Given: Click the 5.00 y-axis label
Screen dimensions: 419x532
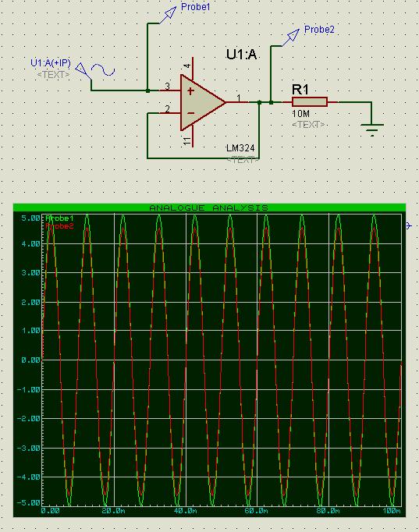Looking at the screenshot, I should coord(30,218).
